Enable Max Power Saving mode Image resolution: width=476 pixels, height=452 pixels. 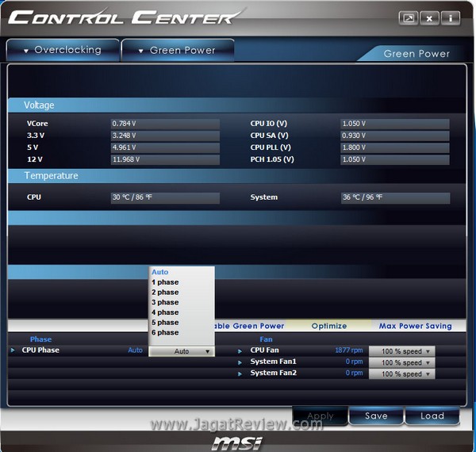[415, 326]
